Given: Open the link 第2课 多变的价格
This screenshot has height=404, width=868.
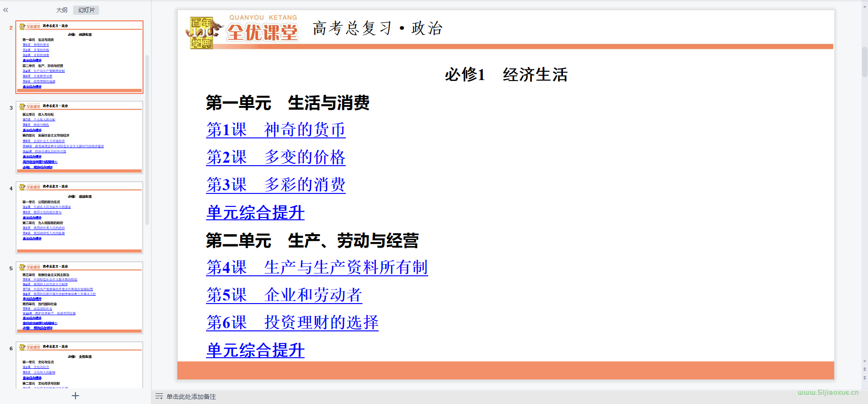Looking at the screenshot, I should coord(276,157).
